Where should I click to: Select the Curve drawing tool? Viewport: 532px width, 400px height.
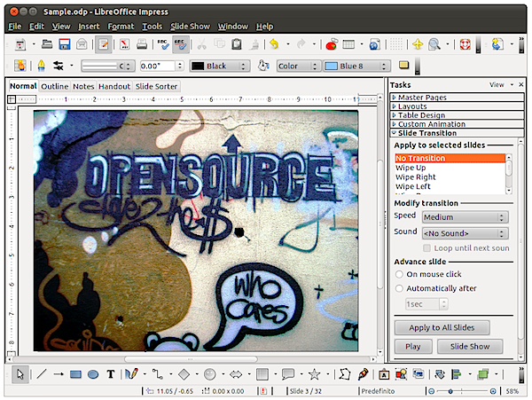click(x=131, y=374)
